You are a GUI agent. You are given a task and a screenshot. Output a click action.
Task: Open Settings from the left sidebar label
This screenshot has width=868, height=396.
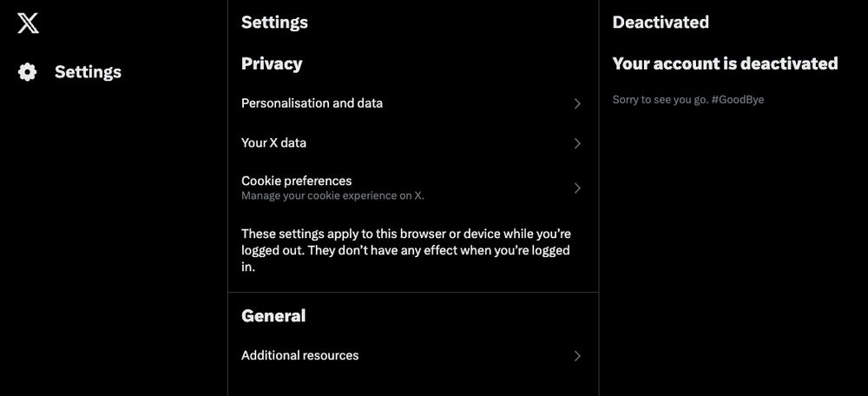tap(88, 72)
